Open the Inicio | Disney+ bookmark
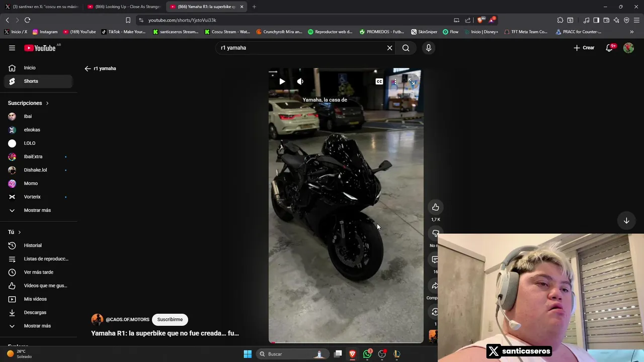This screenshot has height=362, width=644. tap(481, 32)
